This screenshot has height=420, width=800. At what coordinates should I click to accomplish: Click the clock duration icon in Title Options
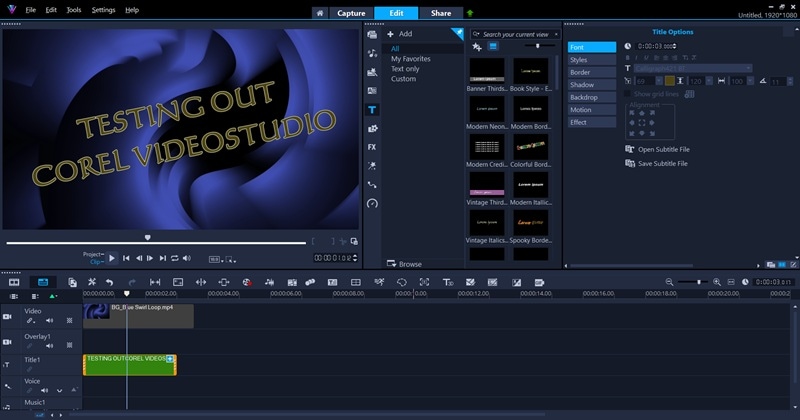click(x=628, y=46)
